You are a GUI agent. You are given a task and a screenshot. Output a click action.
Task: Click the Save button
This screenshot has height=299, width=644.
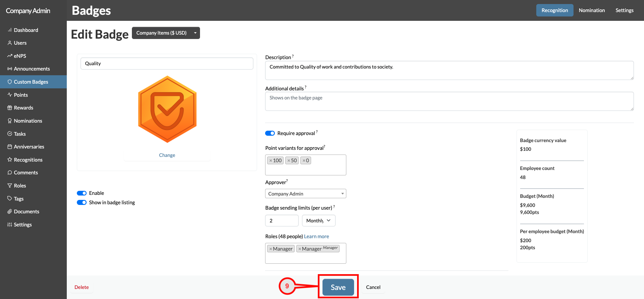pyautogui.click(x=338, y=287)
